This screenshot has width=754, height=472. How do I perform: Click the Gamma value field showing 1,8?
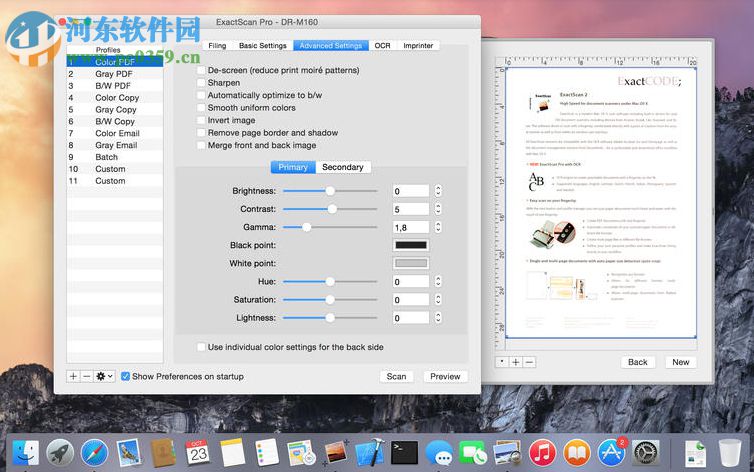[411, 227]
